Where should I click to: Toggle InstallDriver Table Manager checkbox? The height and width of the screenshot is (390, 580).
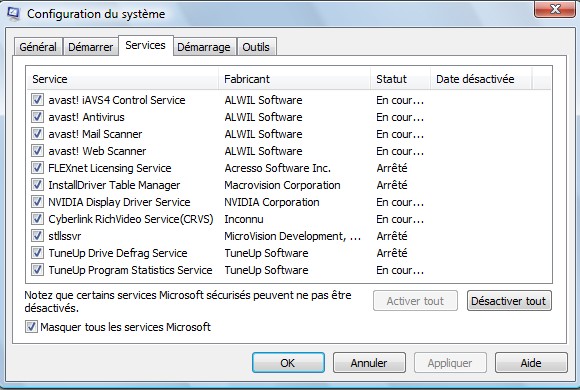37,185
